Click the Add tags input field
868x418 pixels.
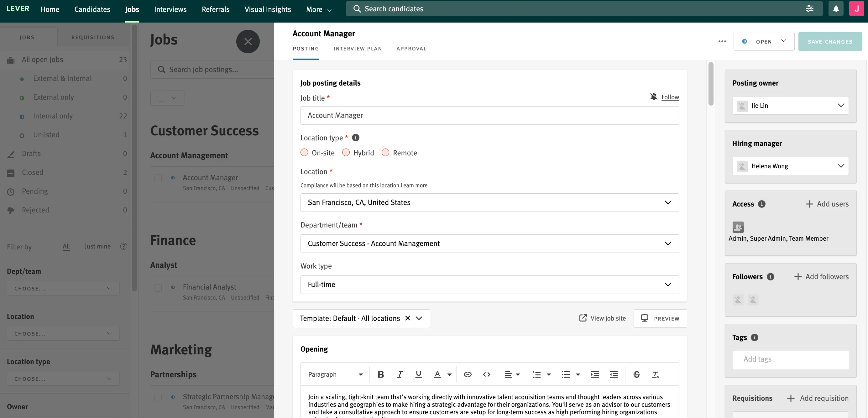click(x=791, y=360)
